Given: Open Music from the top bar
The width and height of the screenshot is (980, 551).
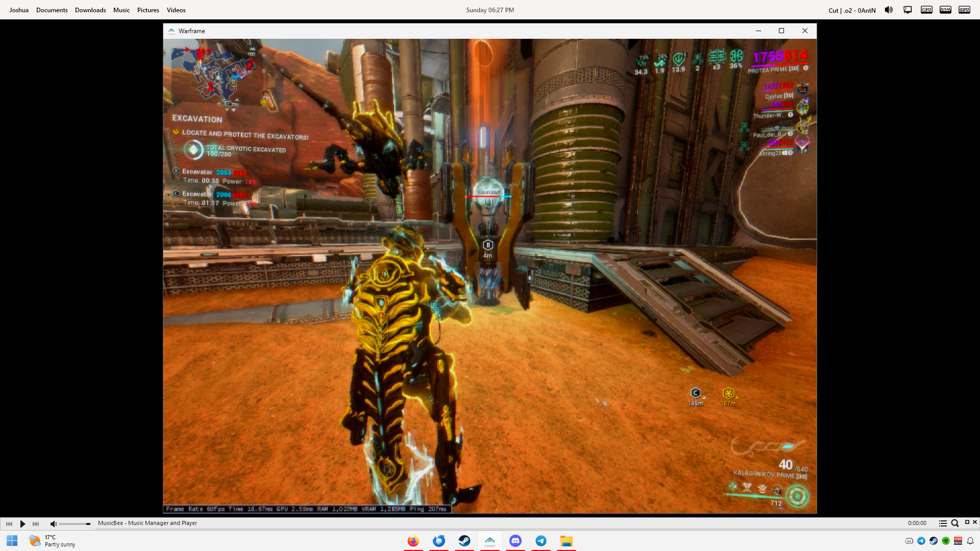Looking at the screenshot, I should tap(121, 10).
